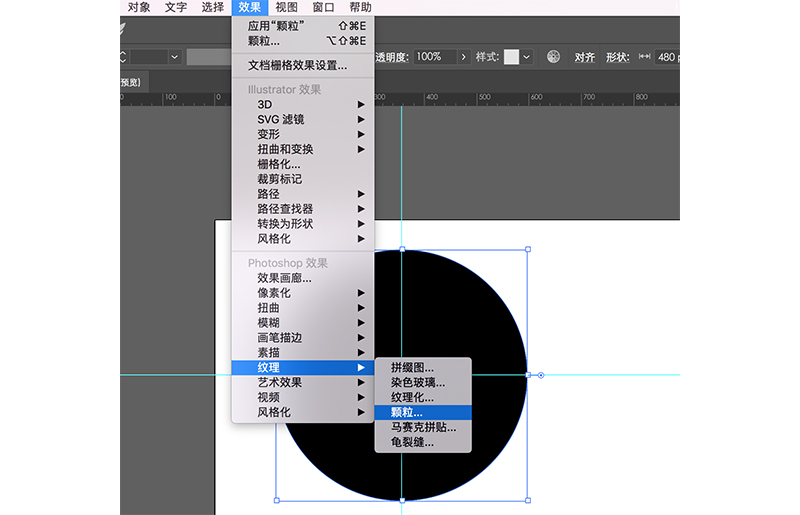800x515 pixels.
Task: Select the highlighted 纹理 menu item
Action: [303, 367]
